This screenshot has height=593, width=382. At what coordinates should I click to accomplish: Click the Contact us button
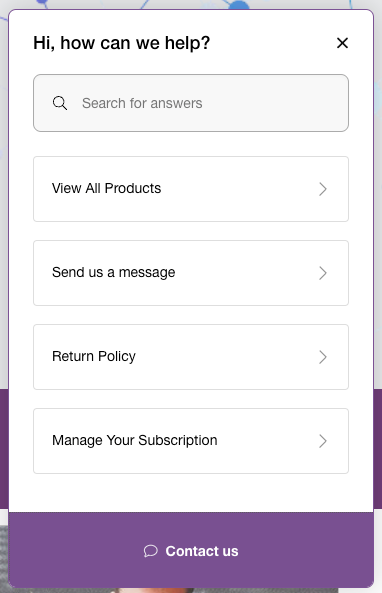point(191,550)
